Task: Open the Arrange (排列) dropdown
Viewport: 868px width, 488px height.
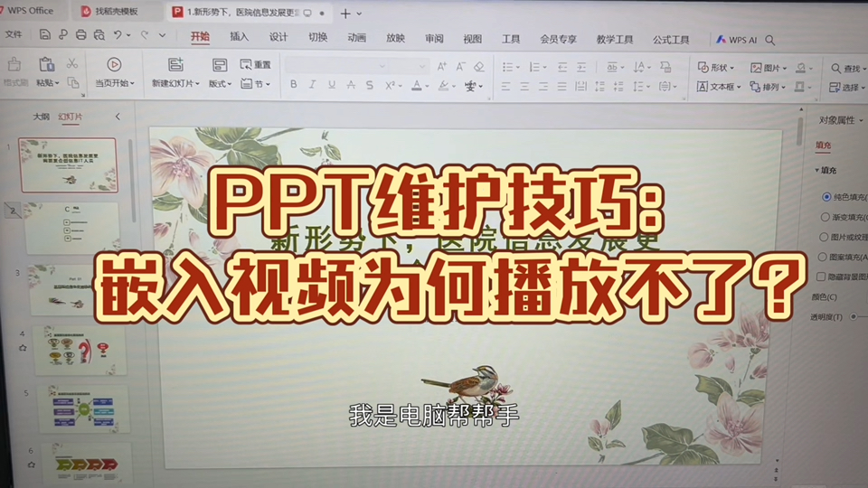Action: (768, 87)
